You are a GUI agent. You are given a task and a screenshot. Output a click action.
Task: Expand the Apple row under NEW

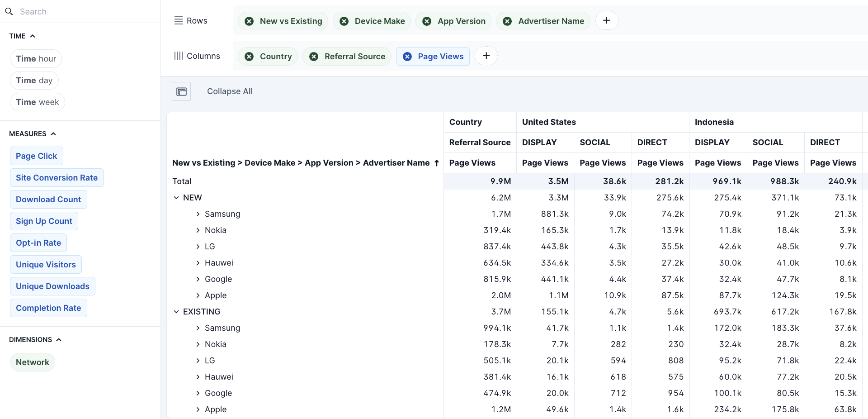coord(198,295)
